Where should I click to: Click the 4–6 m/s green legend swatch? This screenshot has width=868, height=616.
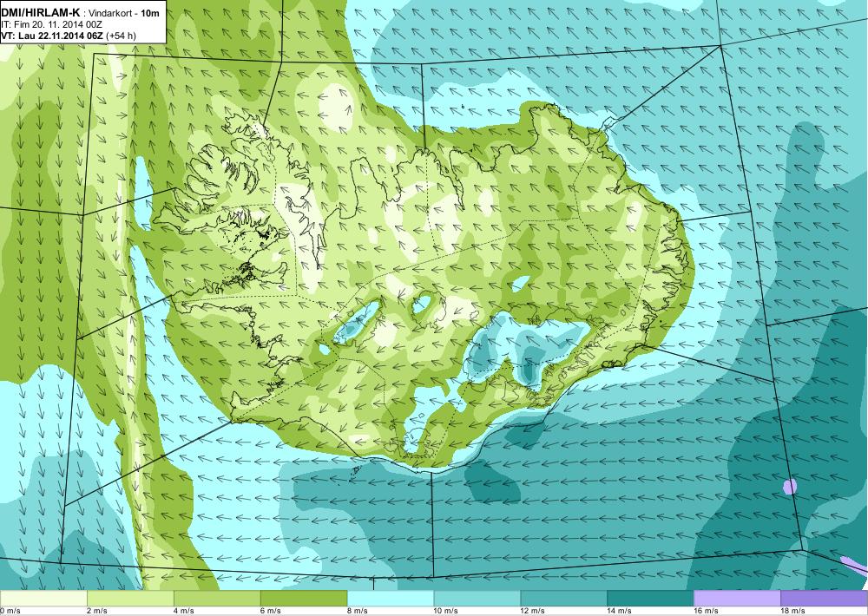click(217, 599)
